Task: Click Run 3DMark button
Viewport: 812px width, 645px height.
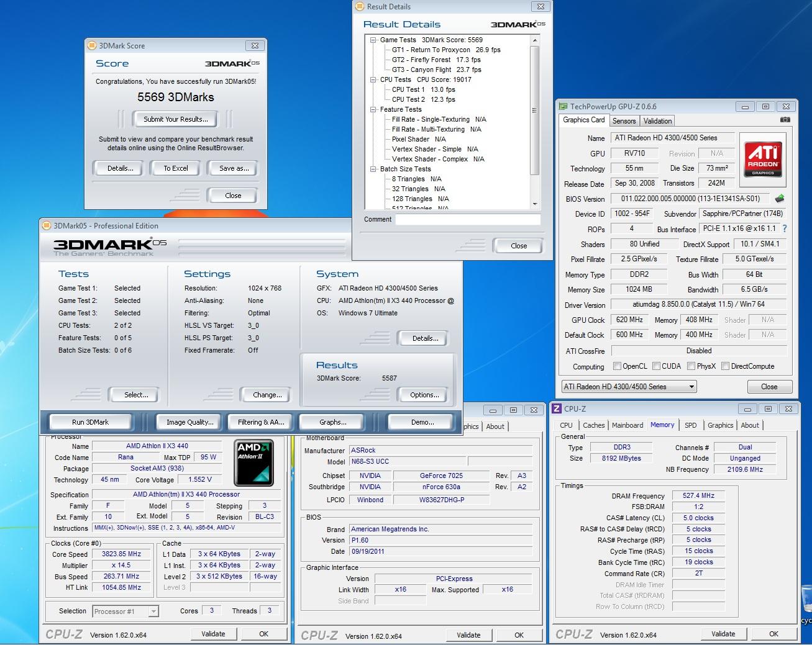Action: coord(90,422)
